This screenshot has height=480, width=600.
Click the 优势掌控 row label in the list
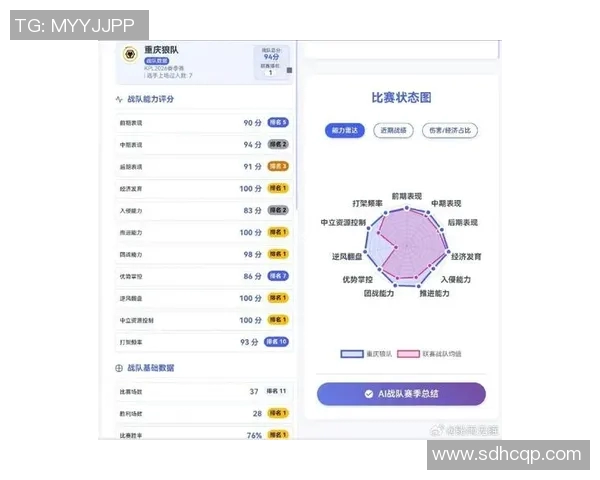[x=131, y=276]
